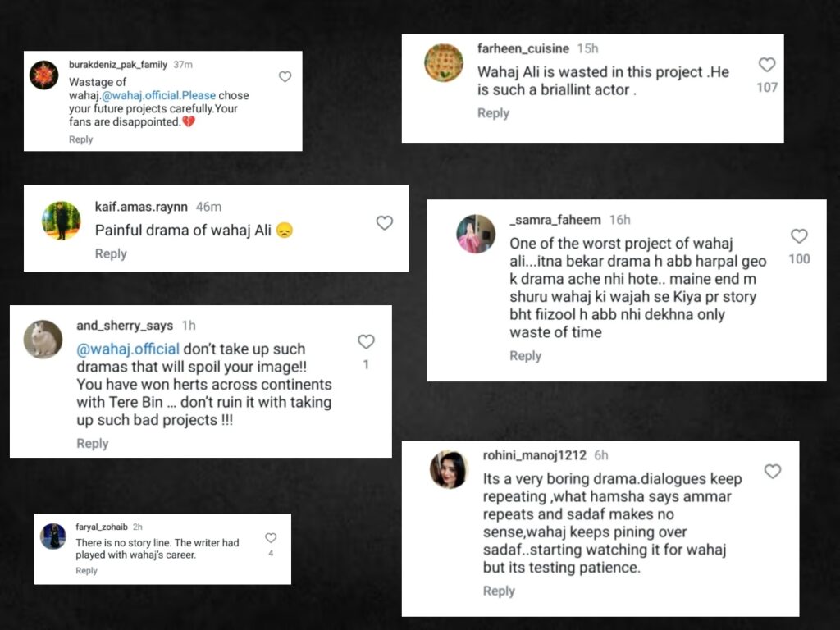
Task: Like faryal_zohaib's comment about story line
Action: [x=271, y=538]
